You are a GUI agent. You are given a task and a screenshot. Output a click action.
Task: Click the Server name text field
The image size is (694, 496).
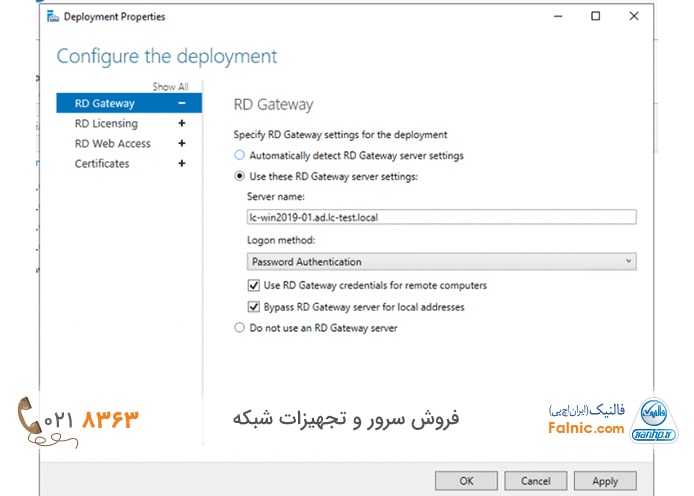click(441, 217)
